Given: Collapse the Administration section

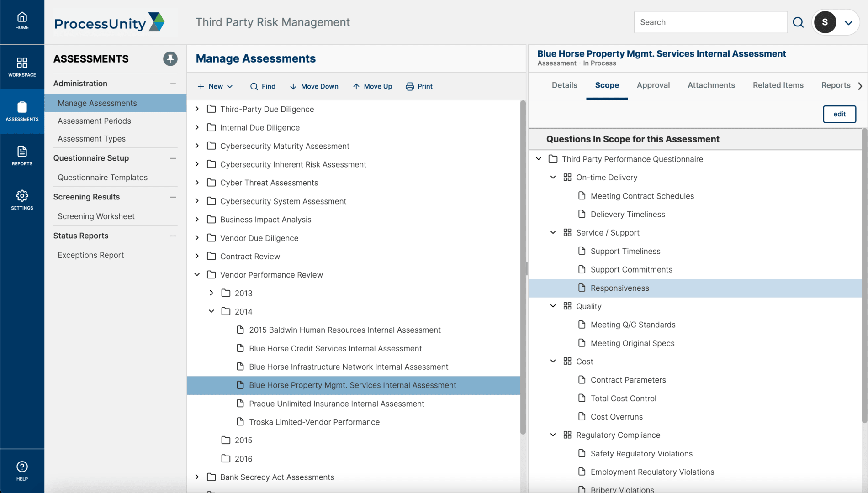Looking at the screenshot, I should point(173,84).
